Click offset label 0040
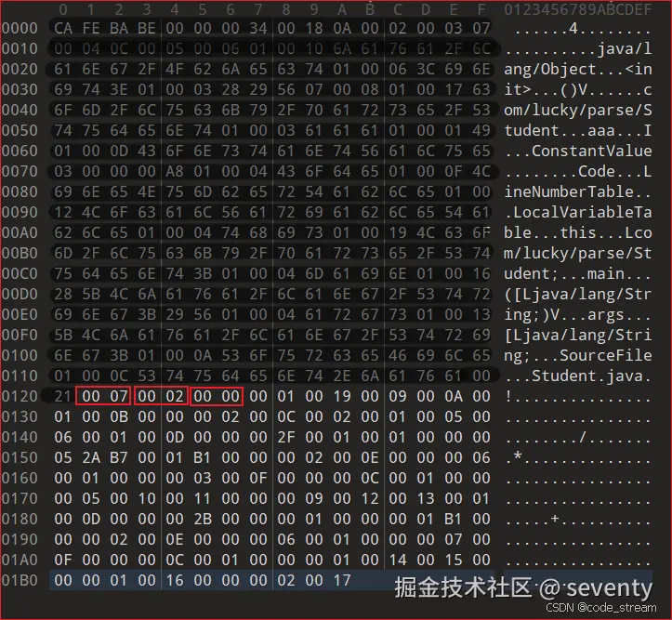The image size is (672, 620). point(20,110)
